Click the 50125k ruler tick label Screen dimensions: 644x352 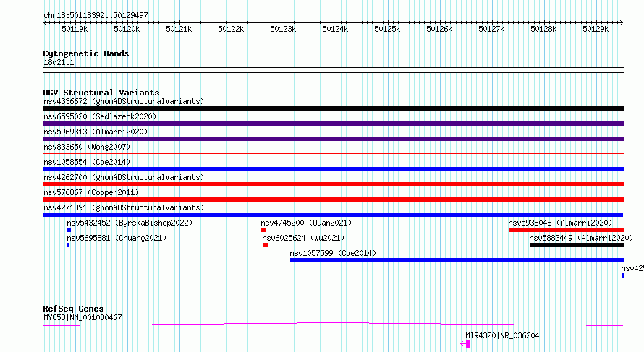click(x=387, y=29)
